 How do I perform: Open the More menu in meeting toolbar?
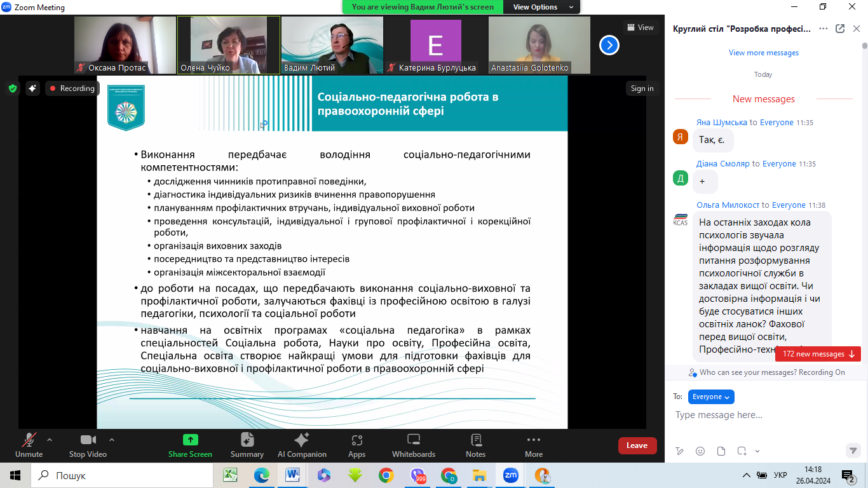pos(534,445)
